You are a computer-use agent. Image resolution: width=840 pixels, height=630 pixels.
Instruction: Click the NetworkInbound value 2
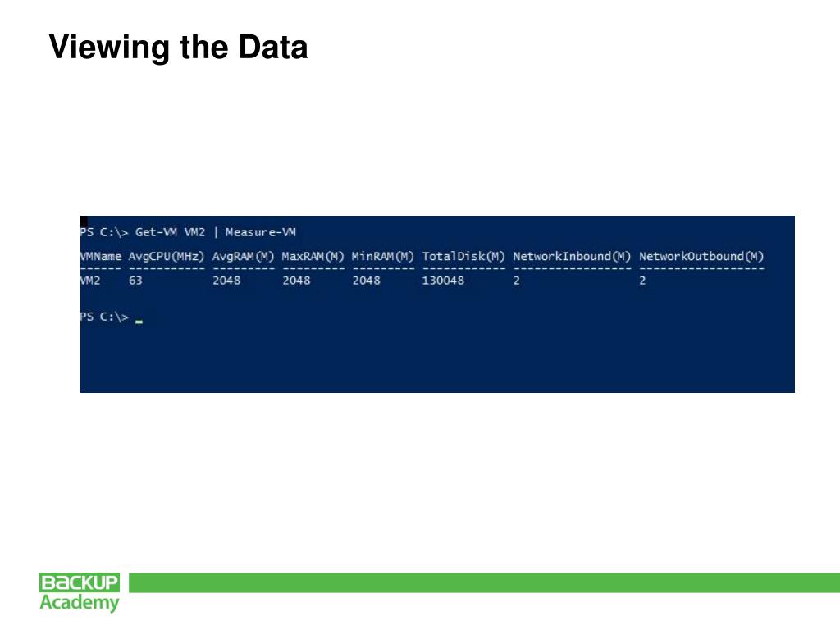[x=517, y=281]
